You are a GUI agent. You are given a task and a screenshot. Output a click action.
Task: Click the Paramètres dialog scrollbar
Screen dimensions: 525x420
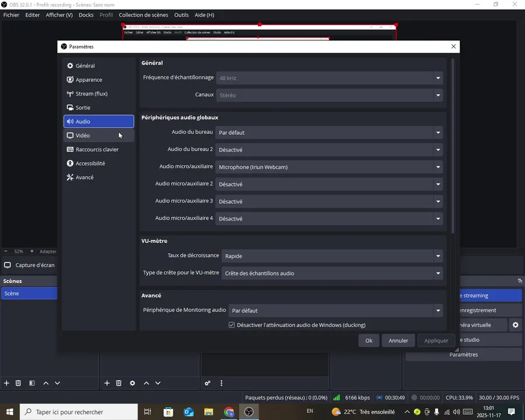click(453, 146)
